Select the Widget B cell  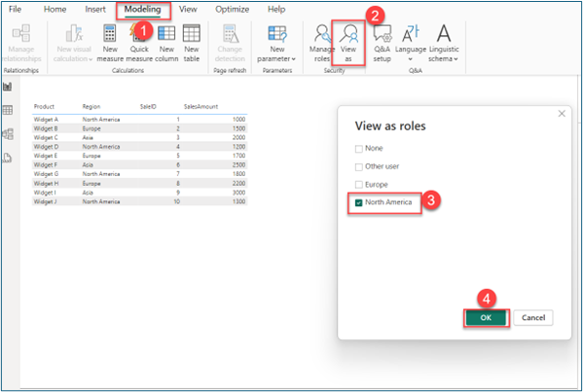[x=46, y=128]
